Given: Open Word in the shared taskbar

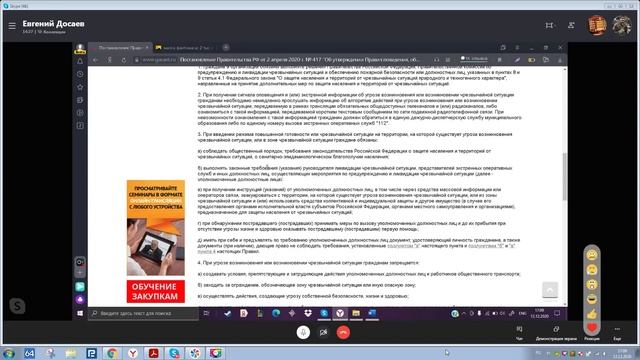Looking at the screenshot, I should (x=372, y=313).
